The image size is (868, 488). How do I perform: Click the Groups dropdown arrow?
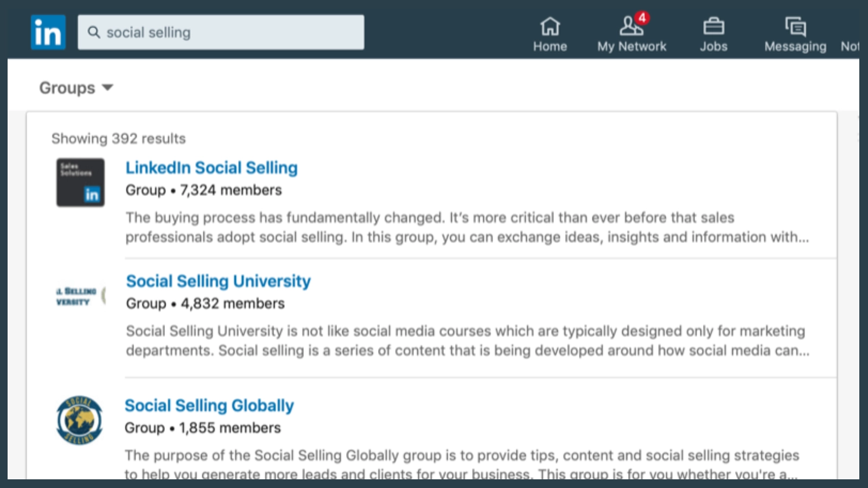click(107, 87)
